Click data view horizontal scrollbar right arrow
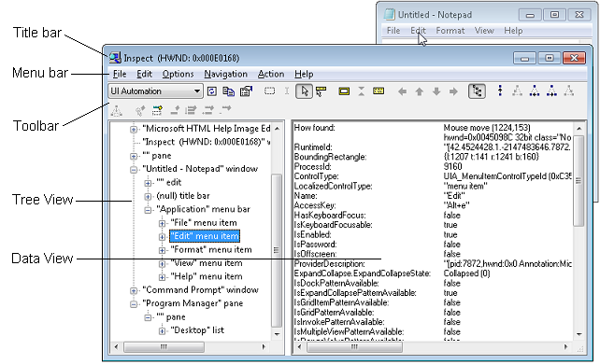This screenshot has width=600, height=364. [x=565, y=347]
